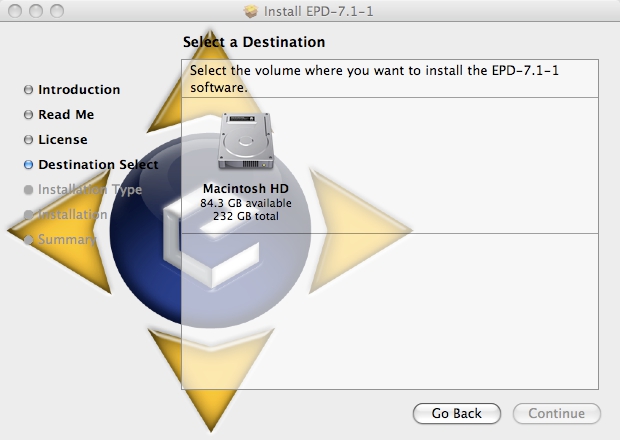Select the Read Me step in the sidebar
The height and width of the screenshot is (440, 620).
click(x=66, y=115)
